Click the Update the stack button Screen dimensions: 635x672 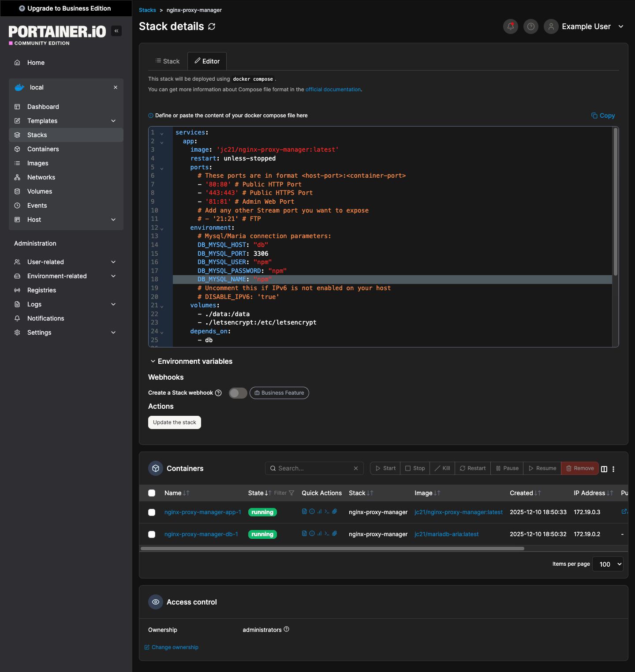click(174, 422)
